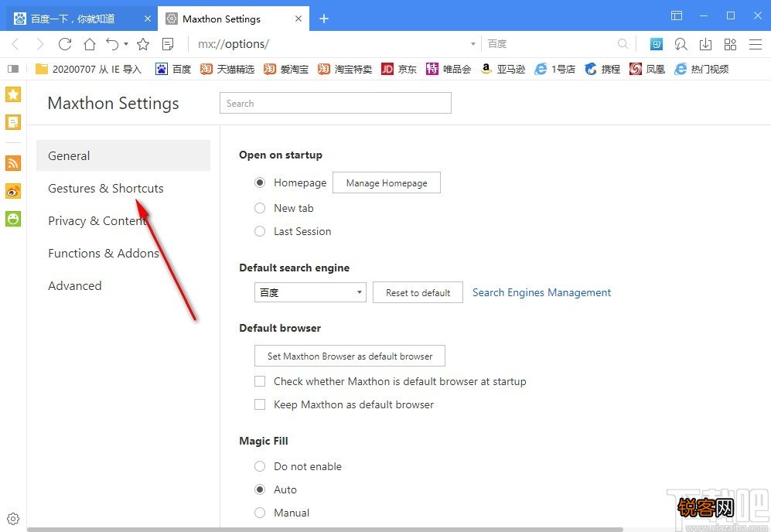Select Manual for Magic Fill
The width and height of the screenshot is (771, 532).
(260, 513)
